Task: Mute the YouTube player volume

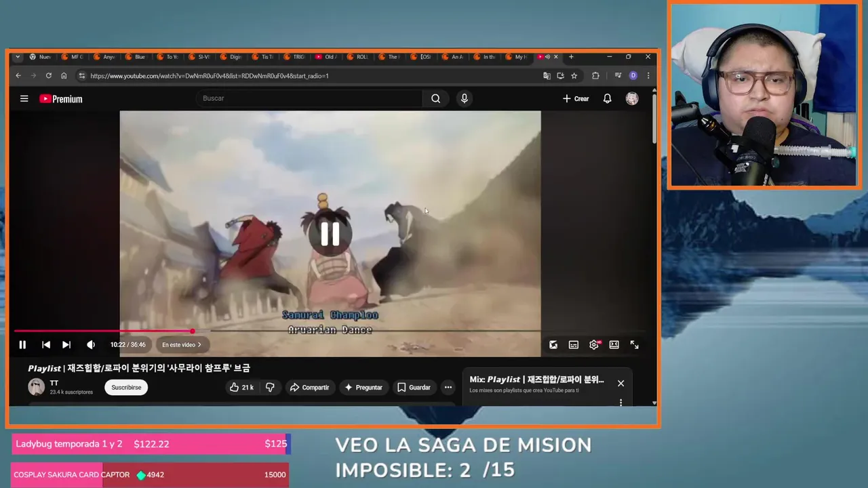Action: click(x=91, y=345)
